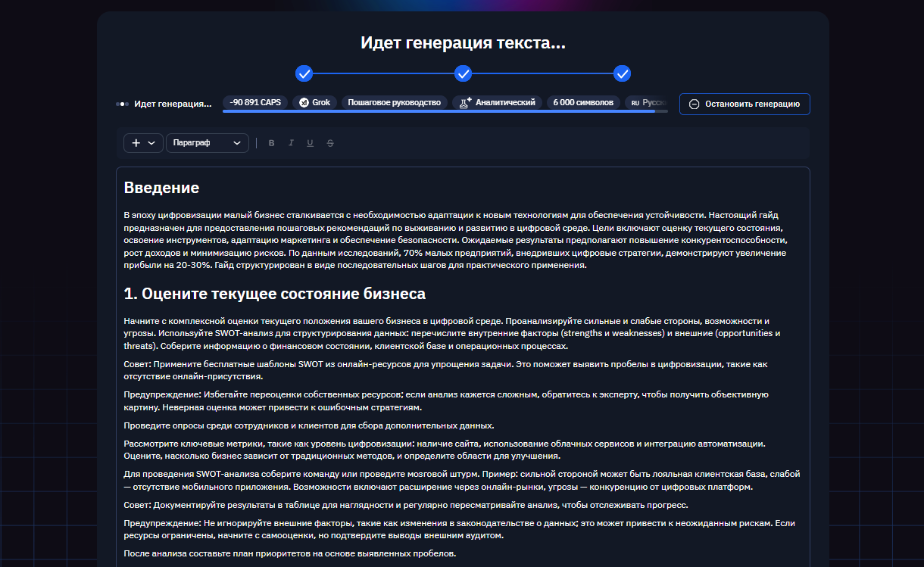
Task: Click the Grok model chip
Action: tap(314, 102)
